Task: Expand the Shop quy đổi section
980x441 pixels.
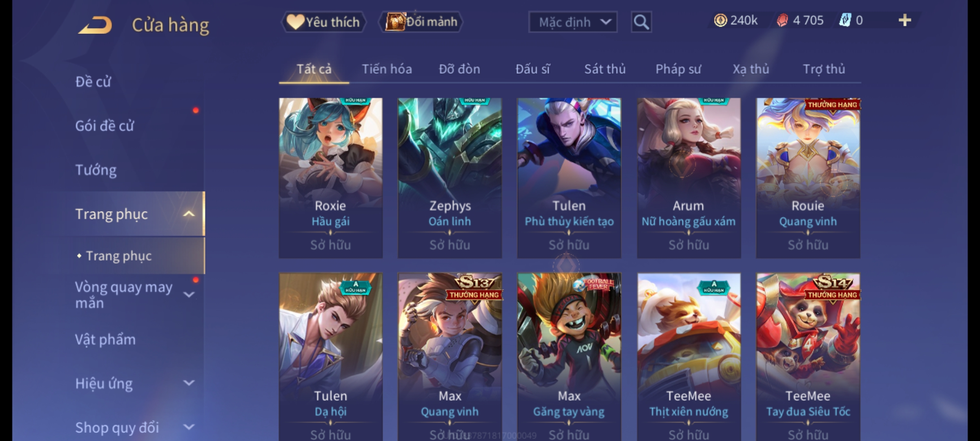Action: click(x=189, y=427)
